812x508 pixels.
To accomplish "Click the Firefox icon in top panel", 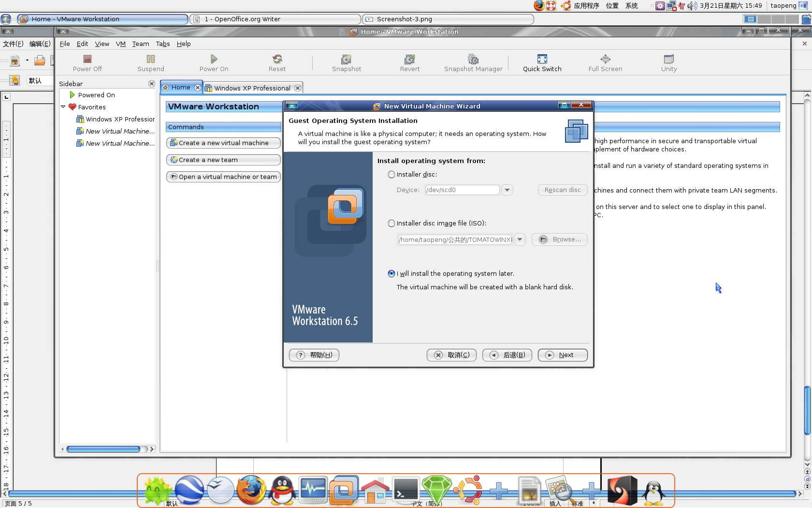I will pos(539,5).
